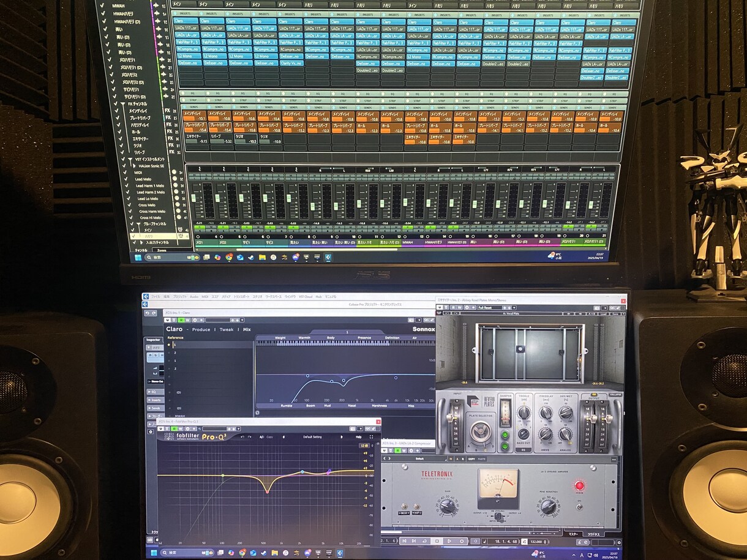Toggle the ON switch on Teletronix LA-2
747x560 pixels.
click(579, 507)
